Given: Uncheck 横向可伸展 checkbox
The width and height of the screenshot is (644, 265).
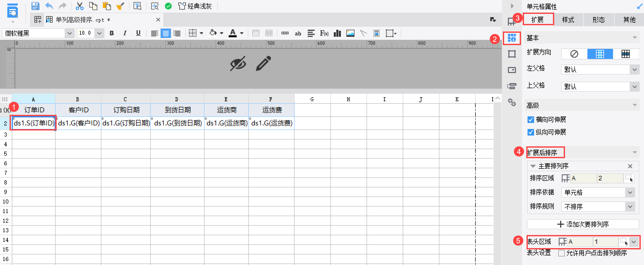Looking at the screenshot, I should (x=531, y=119).
